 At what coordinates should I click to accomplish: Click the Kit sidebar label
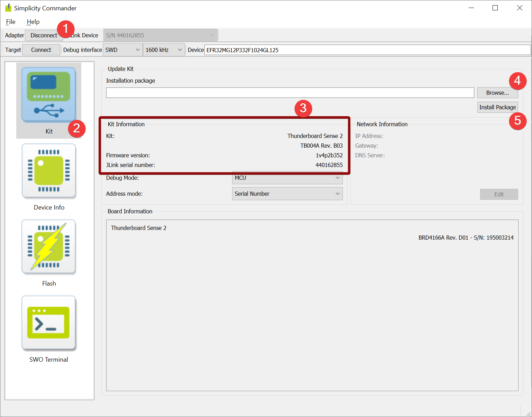point(49,131)
